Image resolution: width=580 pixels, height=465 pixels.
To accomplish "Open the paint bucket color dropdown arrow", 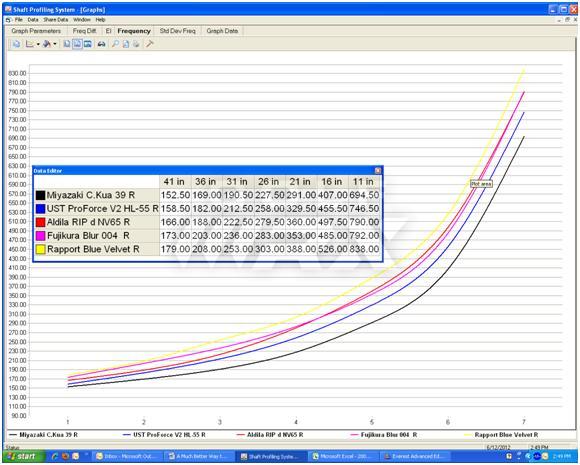I will click(55, 44).
